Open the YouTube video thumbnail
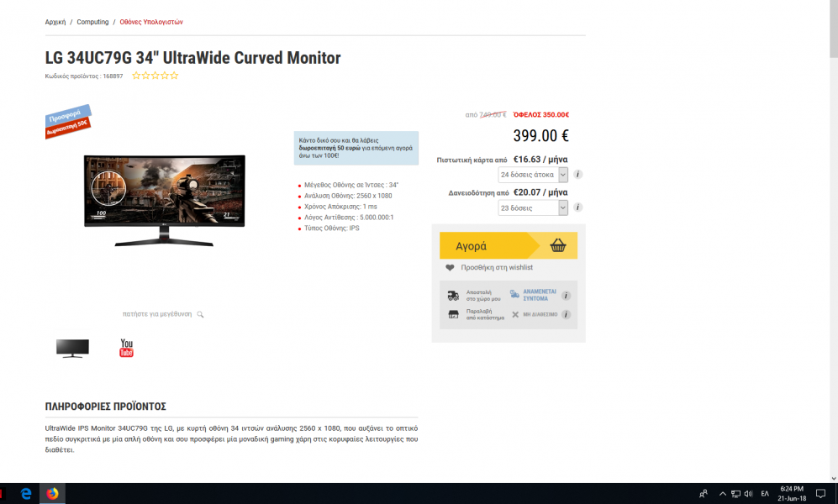The height and width of the screenshot is (504, 838). 126,348
